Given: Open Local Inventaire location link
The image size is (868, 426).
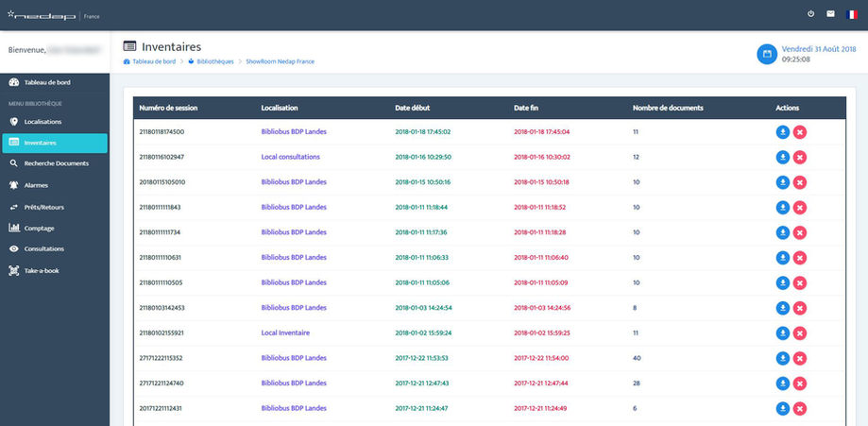Looking at the screenshot, I should [x=285, y=332].
